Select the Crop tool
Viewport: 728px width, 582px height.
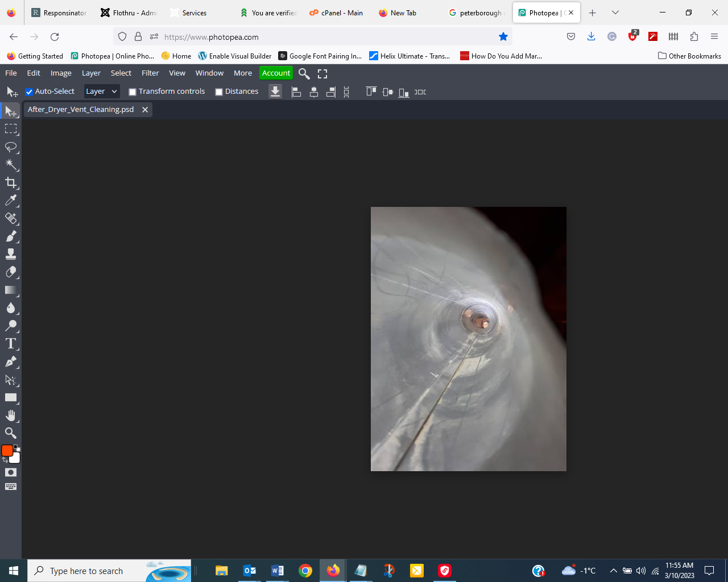tap(11, 182)
